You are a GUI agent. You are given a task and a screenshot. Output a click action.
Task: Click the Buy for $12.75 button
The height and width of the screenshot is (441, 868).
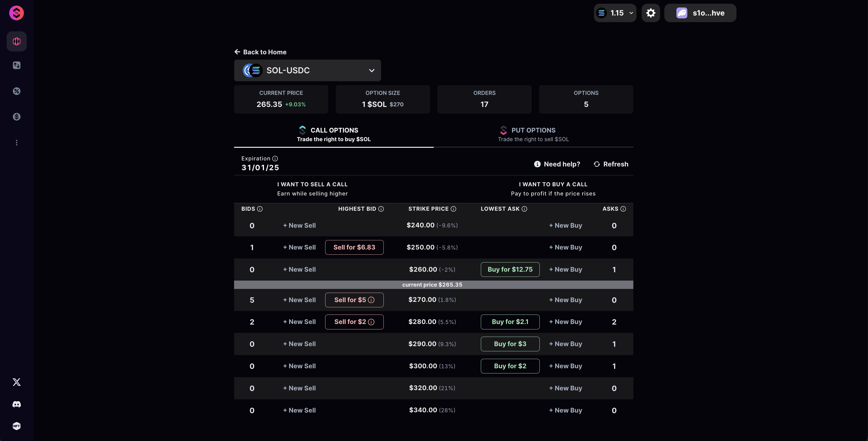click(510, 269)
